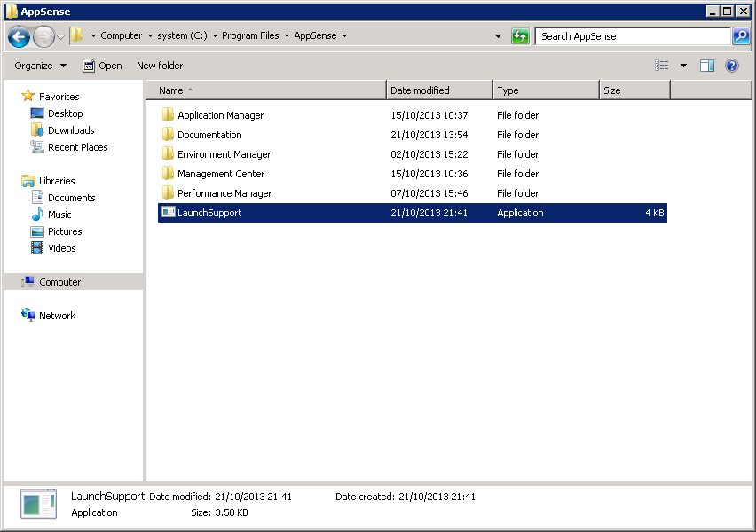Click the greyed Forward arrow button
The height and width of the screenshot is (532, 756).
pyautogui.click(x=43, y=36)
